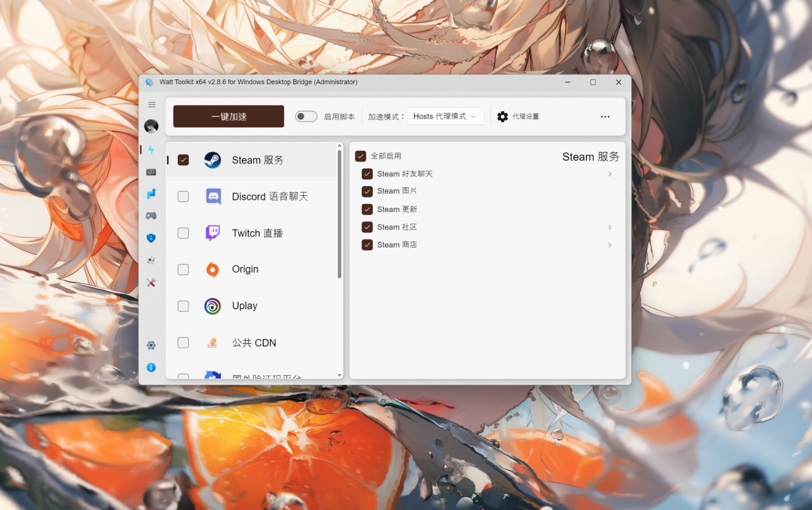Click the 代理设置 label
The image size is (812, 510).
coord(526,116)
